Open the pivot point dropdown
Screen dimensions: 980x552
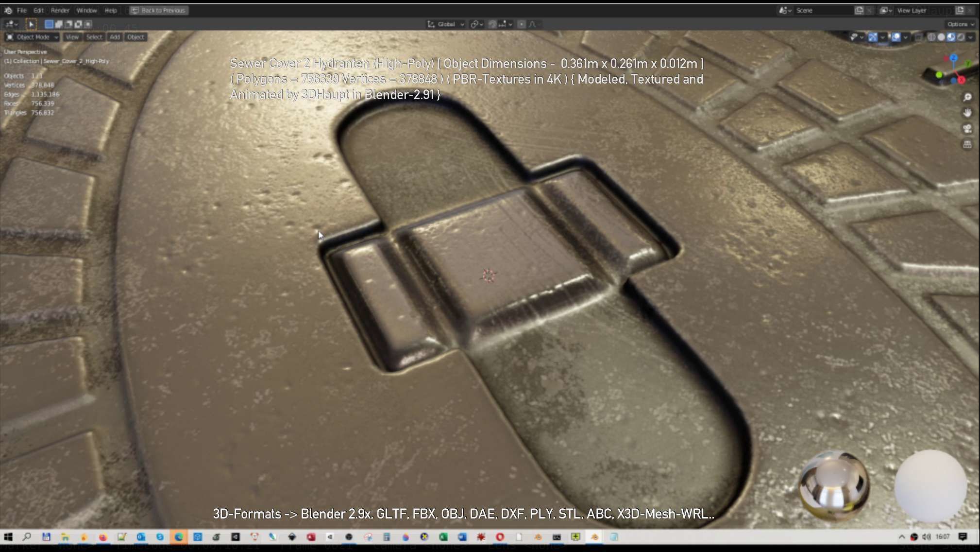coord(477,24)
